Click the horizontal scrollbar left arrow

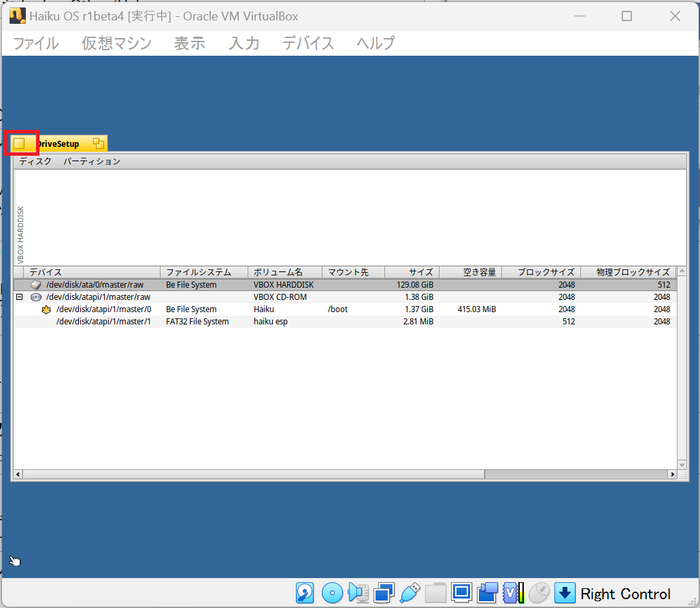coord(18,474)
